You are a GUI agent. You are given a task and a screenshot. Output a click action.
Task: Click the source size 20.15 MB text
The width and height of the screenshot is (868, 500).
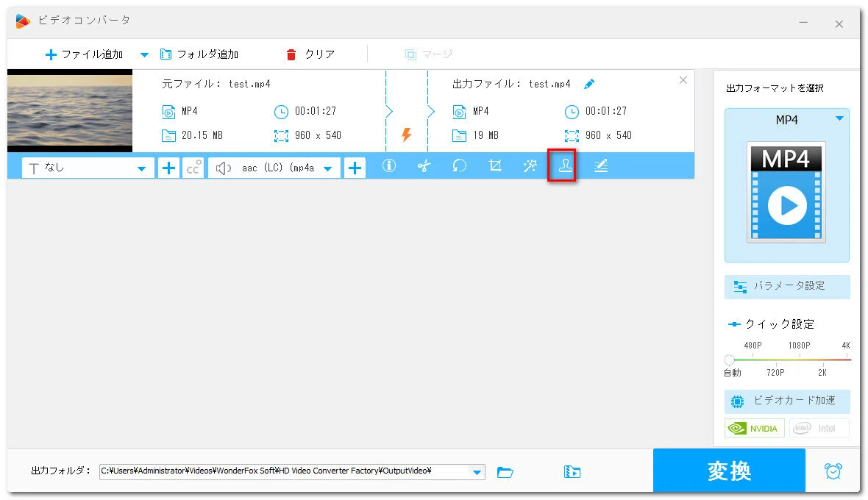tap(202, 135)
